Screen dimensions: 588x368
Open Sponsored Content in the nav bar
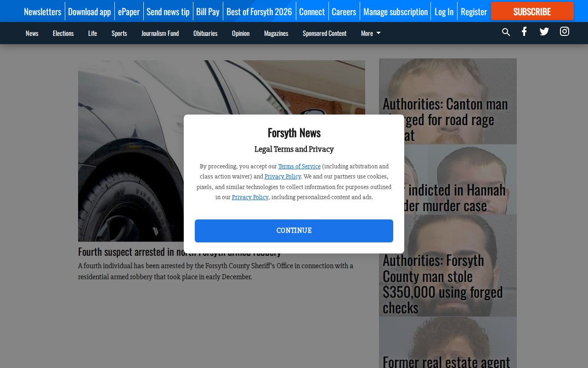tap(325, 33)
